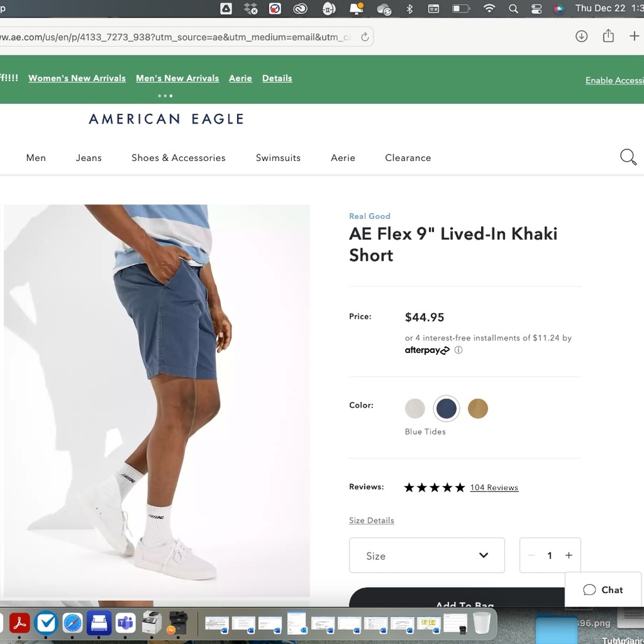
Task: Open the Chat button
Action: pyautogui.click(x=603, y=590)
